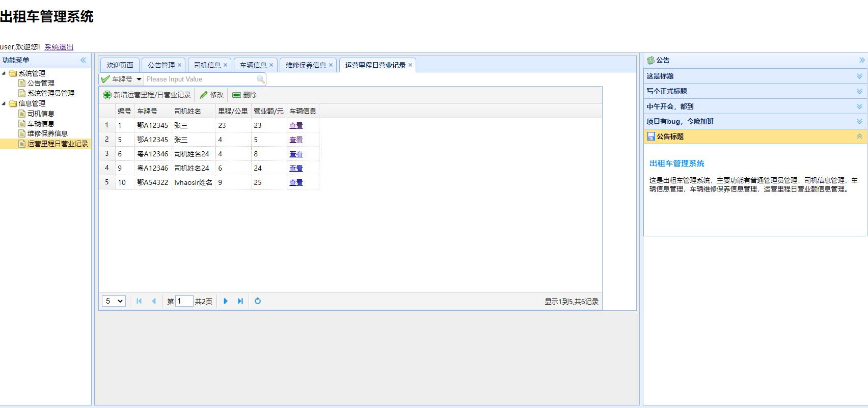This screenshot has height=408, width=868.
Task: Go to the previous page
Action: [x=154, y=301]
